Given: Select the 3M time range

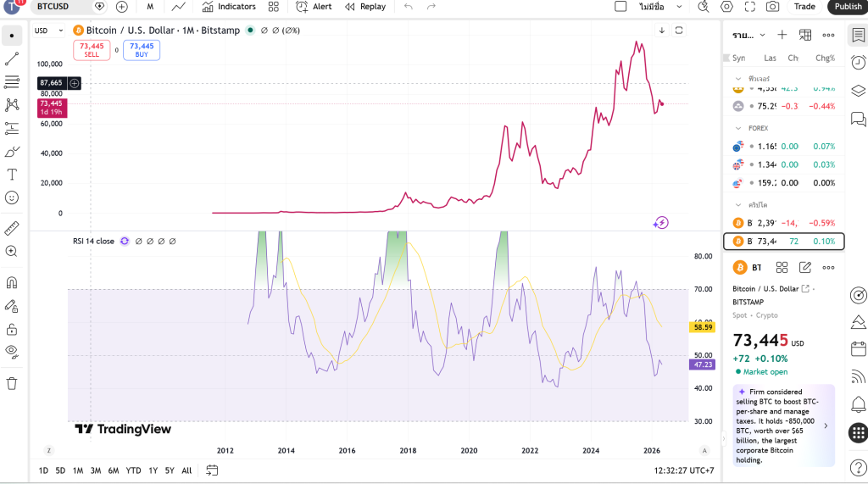Looking at the screenshot, I should 96,470.
